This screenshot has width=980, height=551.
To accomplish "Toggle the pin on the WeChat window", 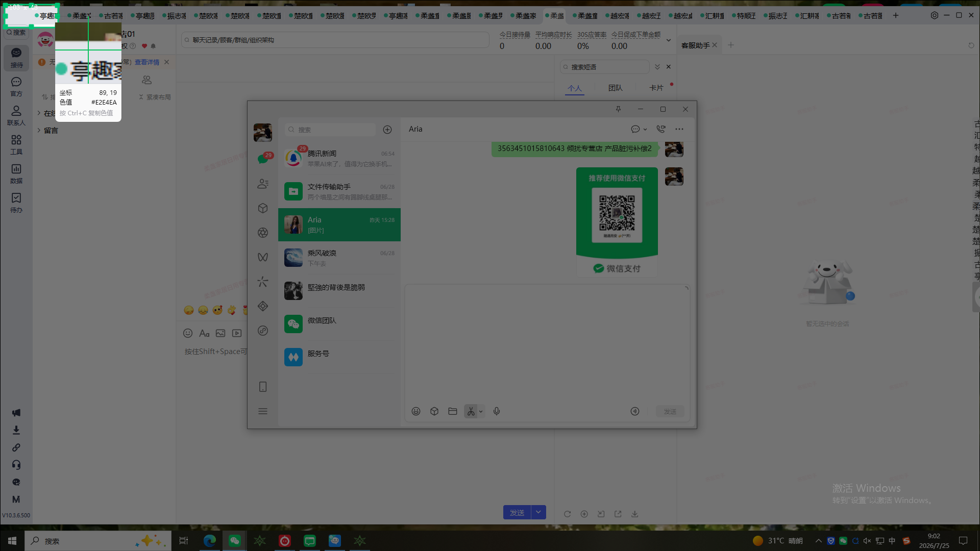I will (x=618, y=109).
